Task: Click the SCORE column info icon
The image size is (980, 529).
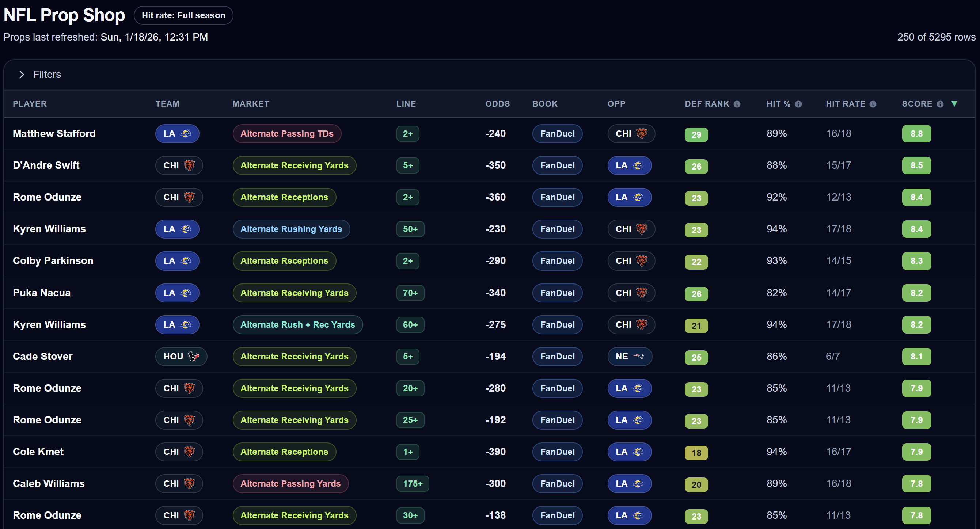Action: pos(940,104)
